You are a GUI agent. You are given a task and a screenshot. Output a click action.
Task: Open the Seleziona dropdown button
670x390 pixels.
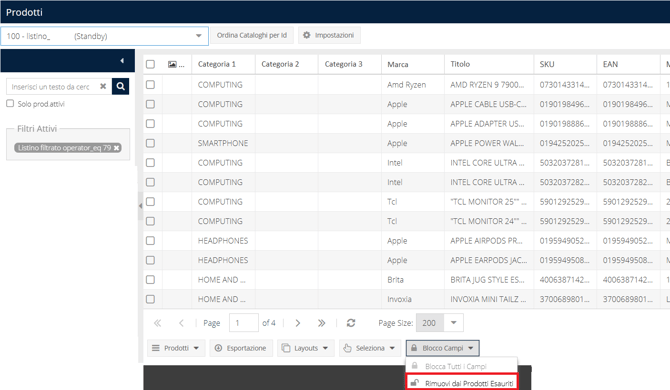coord(370,348)
